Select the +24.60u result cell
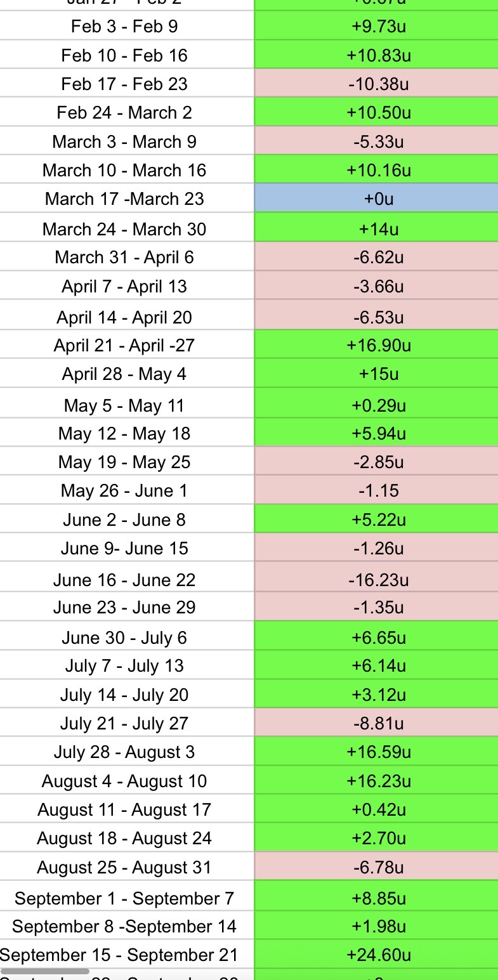498x980 pixels. click(378, 955)
